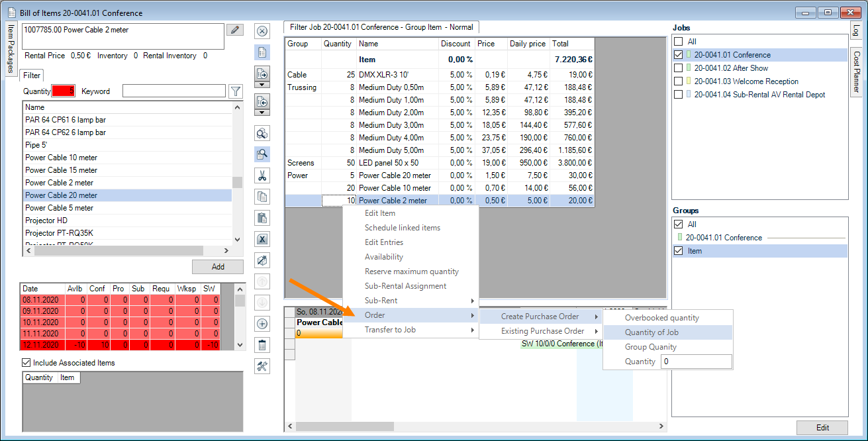Click the trash can delete icon
The width and height of the screenshot is (868, 441).
point(262,345)
